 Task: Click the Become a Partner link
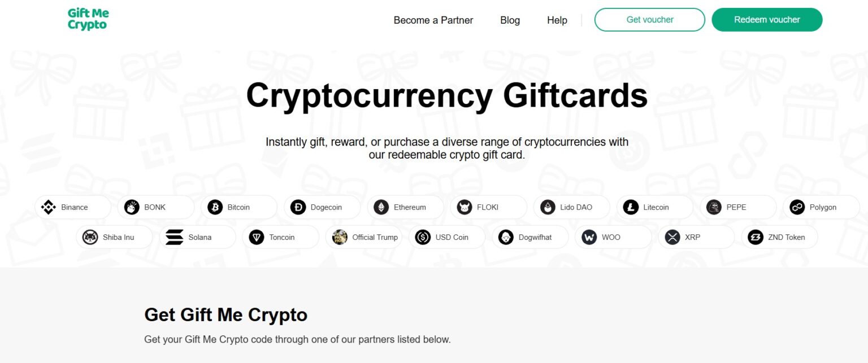433,20
